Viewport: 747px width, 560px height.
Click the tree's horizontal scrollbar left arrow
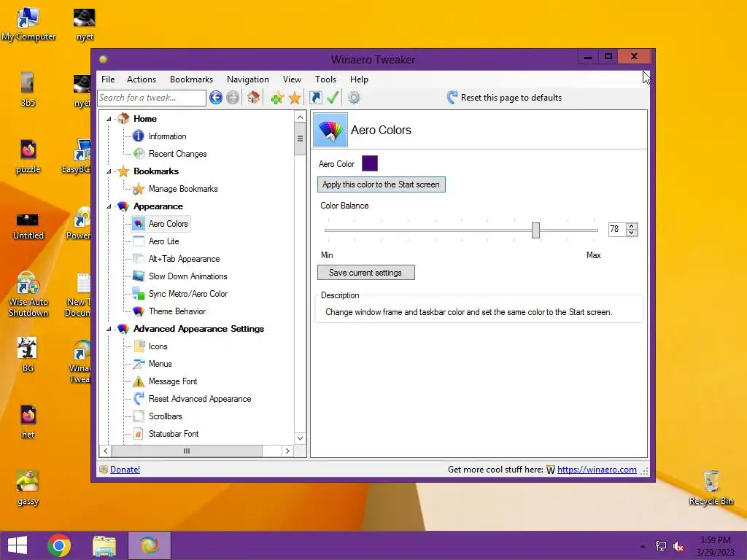105,451
